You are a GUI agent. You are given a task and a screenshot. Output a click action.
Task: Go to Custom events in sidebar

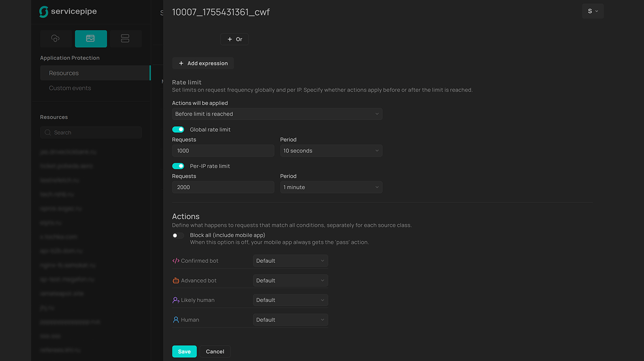pyautogui.click(x=70, y=88)
